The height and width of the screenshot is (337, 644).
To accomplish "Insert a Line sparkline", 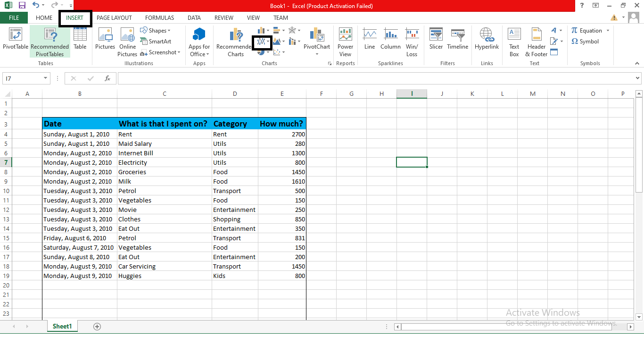I will (x=370, y=39).
